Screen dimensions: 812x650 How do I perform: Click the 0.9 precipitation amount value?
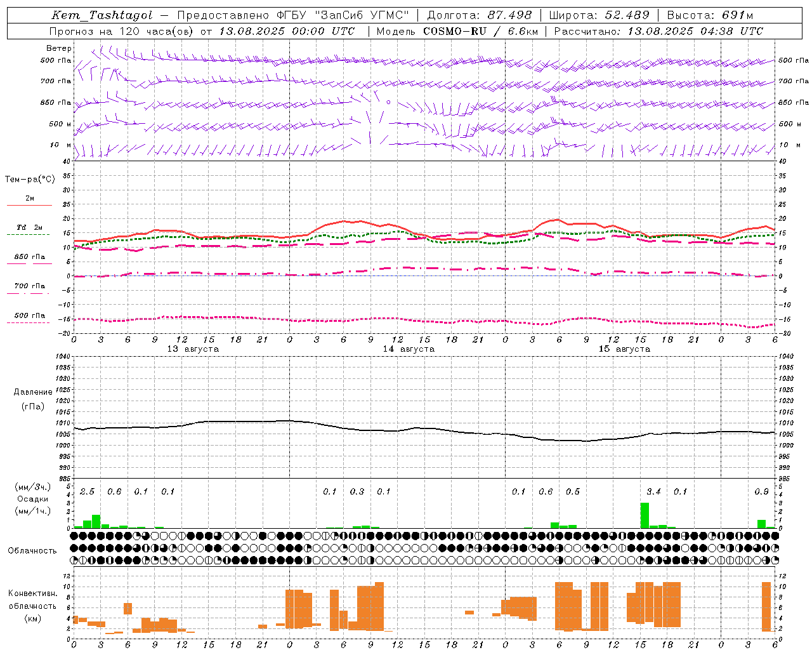[761, 492]
